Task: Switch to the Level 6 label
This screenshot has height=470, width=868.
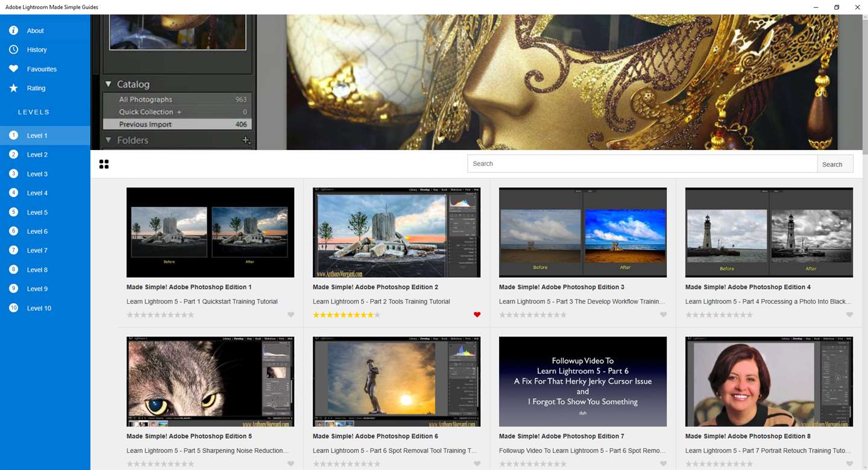Action: coord(37,231)
